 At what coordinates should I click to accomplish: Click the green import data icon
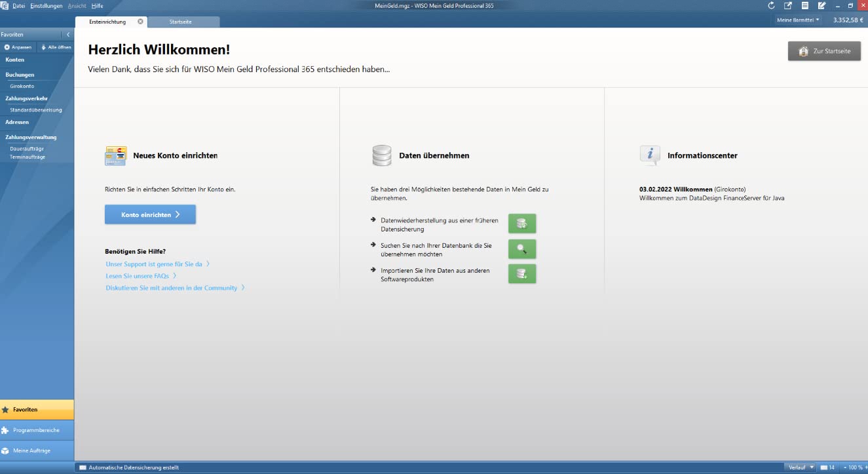coord(522,274)
